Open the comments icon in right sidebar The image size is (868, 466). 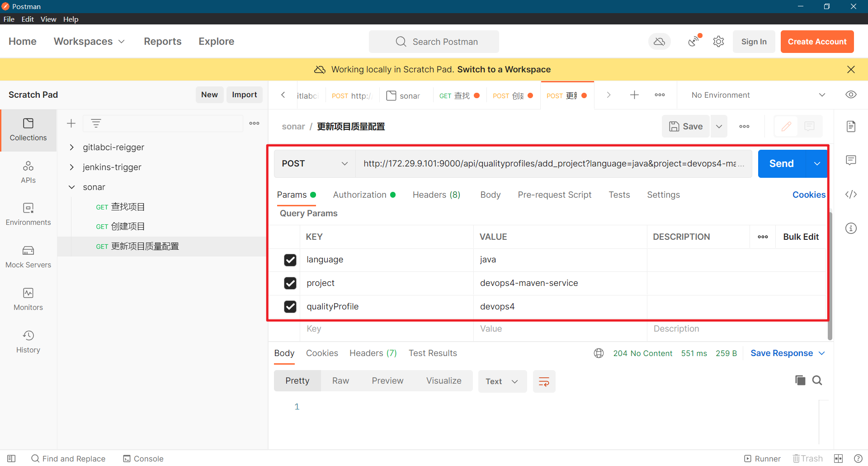click(851, 160)
